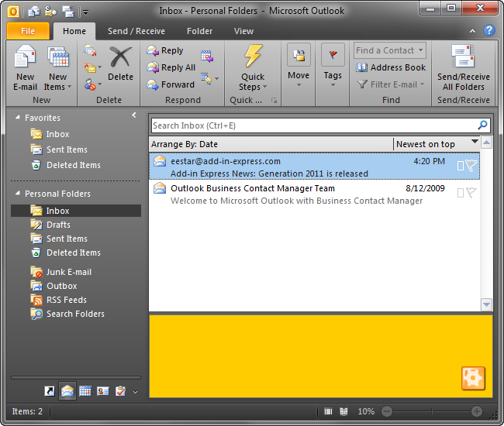Collapse the Personal Folders tree
This screenshot has width=504, height=426.
18,194
